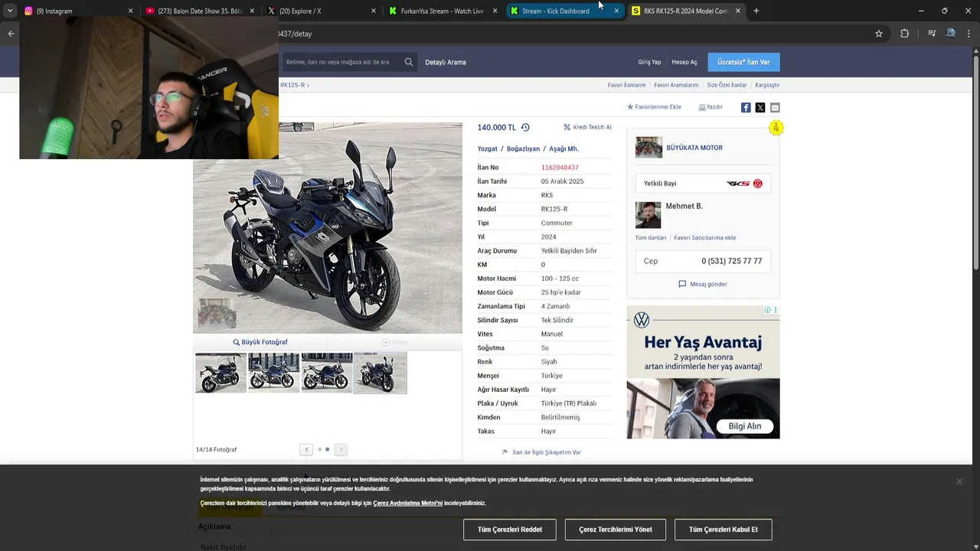Click the Yazdır print icon

(x=702, y=107)
